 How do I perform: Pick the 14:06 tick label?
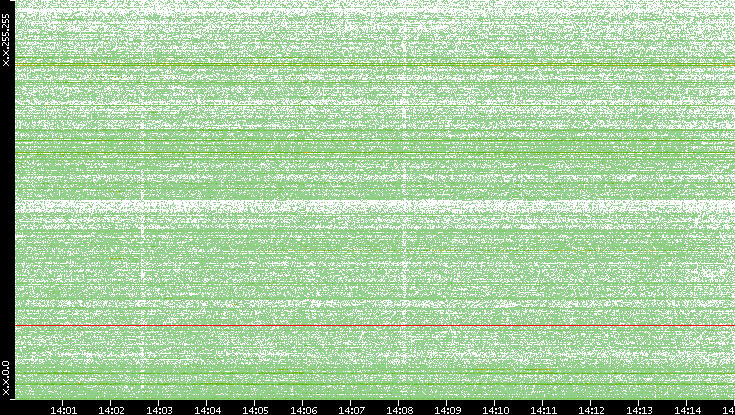click(304, 410)
